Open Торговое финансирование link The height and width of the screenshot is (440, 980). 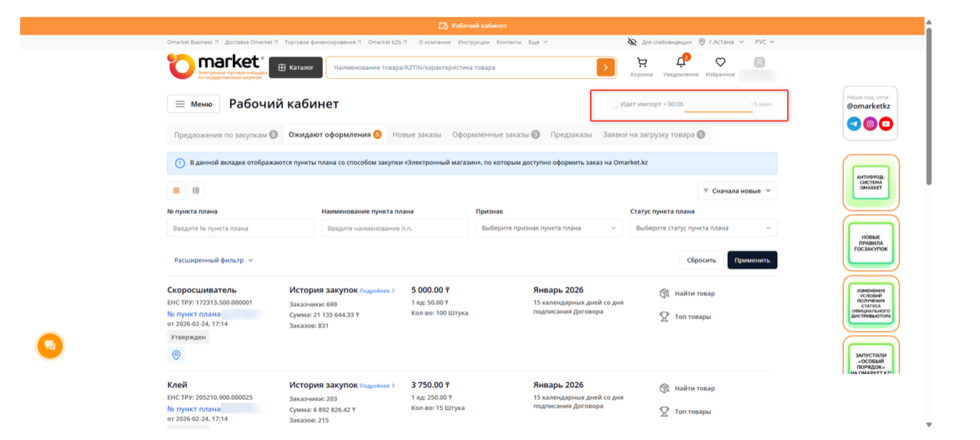point(323,42)
